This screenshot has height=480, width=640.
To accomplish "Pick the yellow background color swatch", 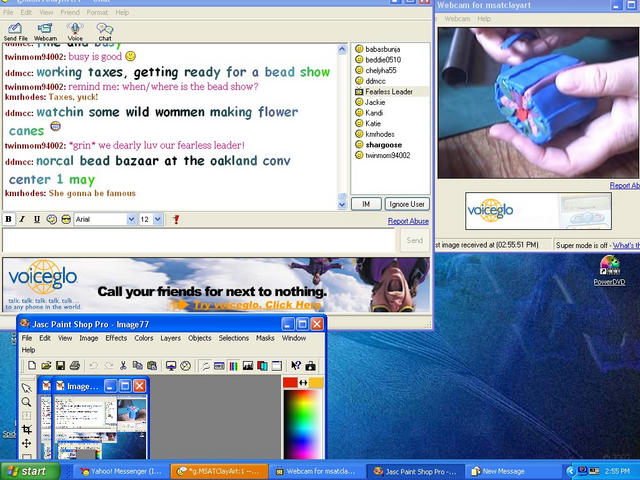I will click(x=316, y=382).
